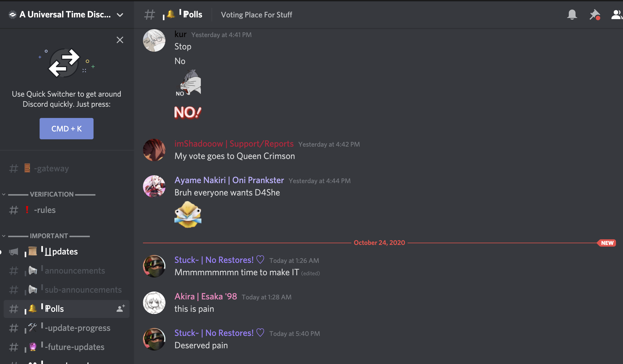Screen dimensions: 623x364
Task: Select the Polls tab in sidebar
Action: (x=53, y=308)
